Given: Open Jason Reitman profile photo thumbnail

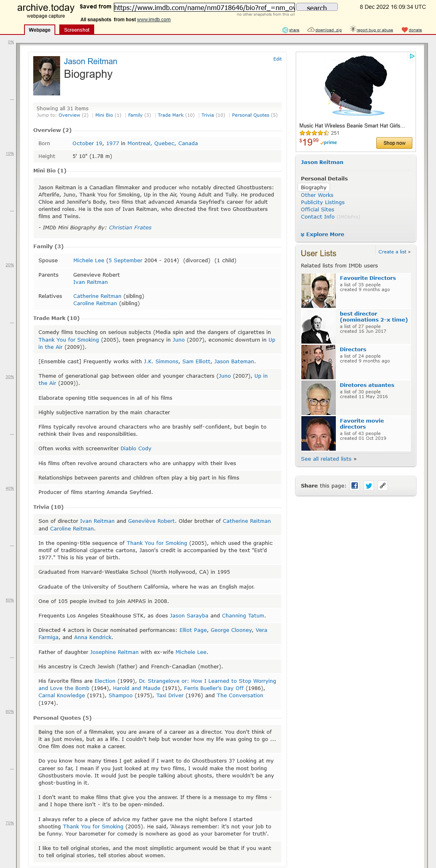Looking at the screenshot, I should point(46,76).
